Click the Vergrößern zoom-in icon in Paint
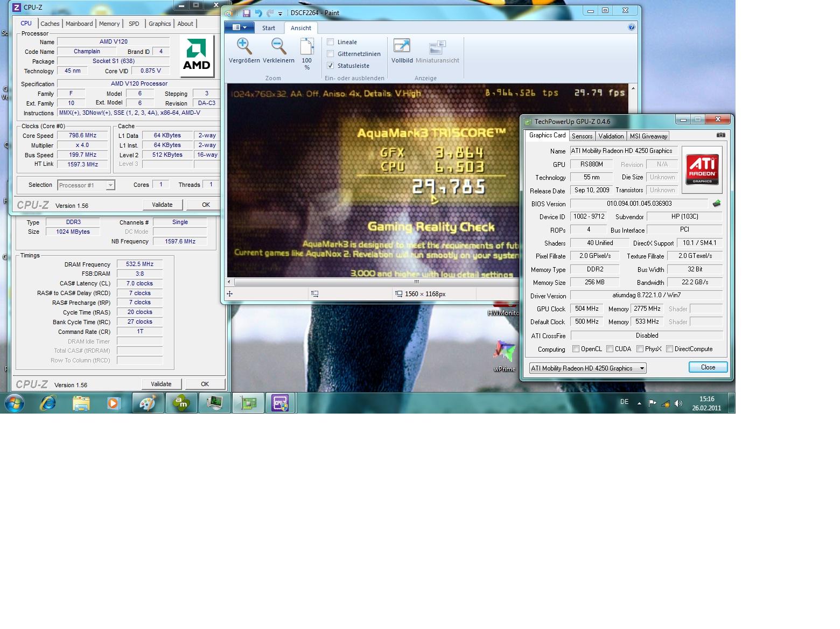Viewport: 840px width, 629px height. [x=244, y=46]
